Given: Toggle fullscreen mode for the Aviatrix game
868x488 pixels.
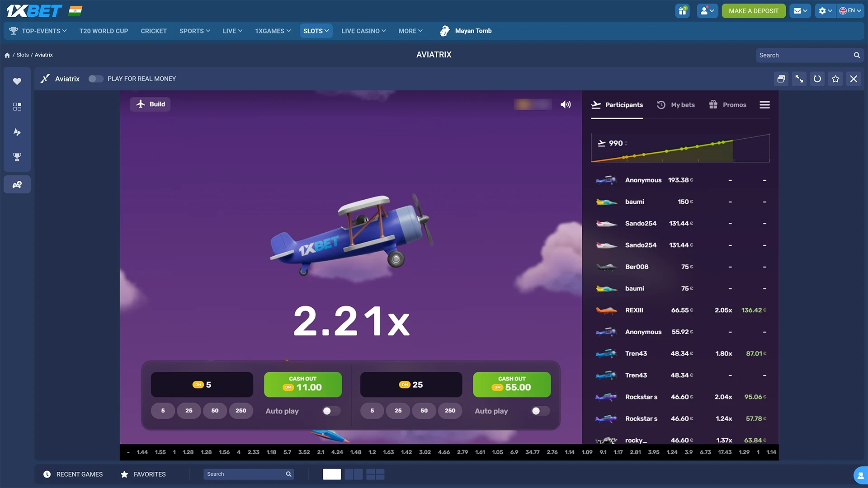Looking at the screenshot, I should click(799, 79).
